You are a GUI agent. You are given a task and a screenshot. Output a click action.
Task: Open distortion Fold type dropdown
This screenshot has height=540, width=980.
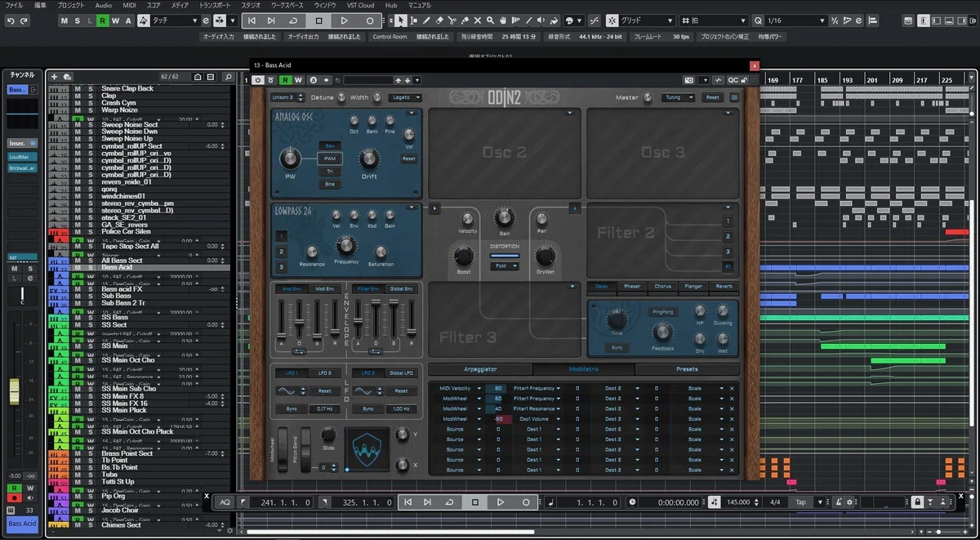click(504, 266)
